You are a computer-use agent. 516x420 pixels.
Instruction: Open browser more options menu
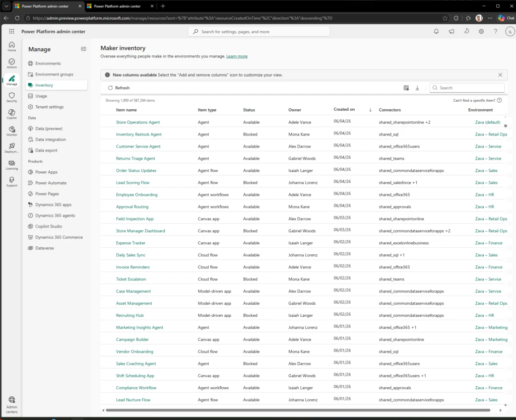[490, 18]
